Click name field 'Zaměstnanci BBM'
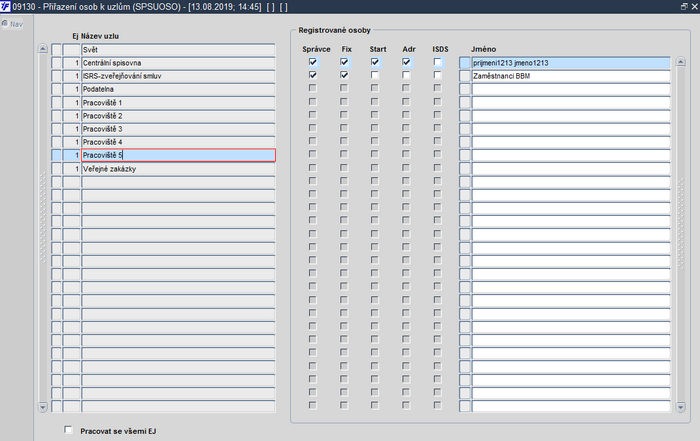The height and width of the screenshot is (441, 700). click(571, 76)
